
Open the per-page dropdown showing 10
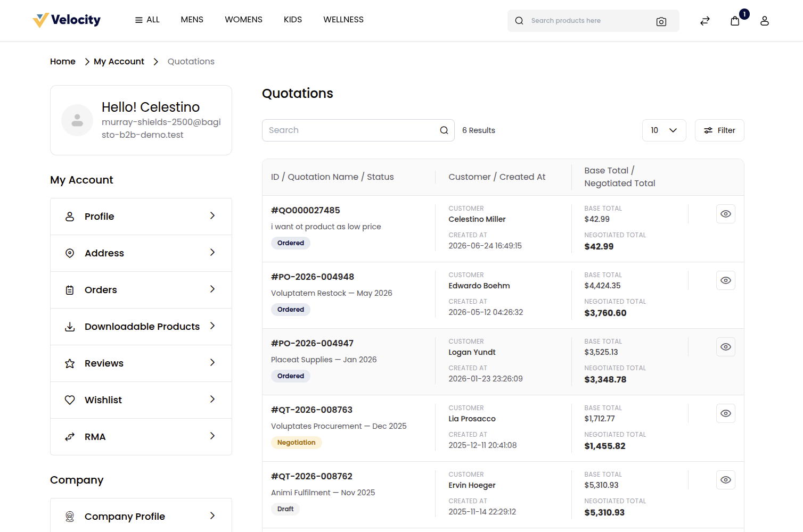coord(664,130)
